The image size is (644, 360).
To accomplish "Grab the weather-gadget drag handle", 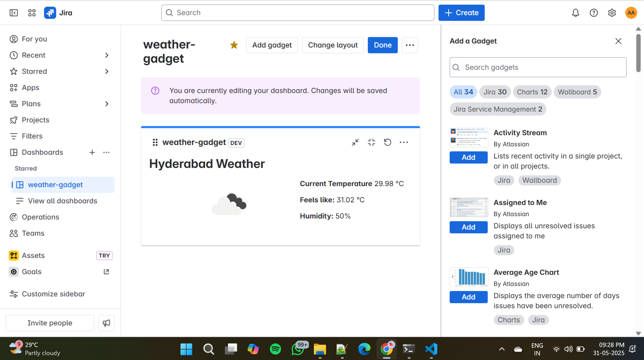I will pos(155,142).
